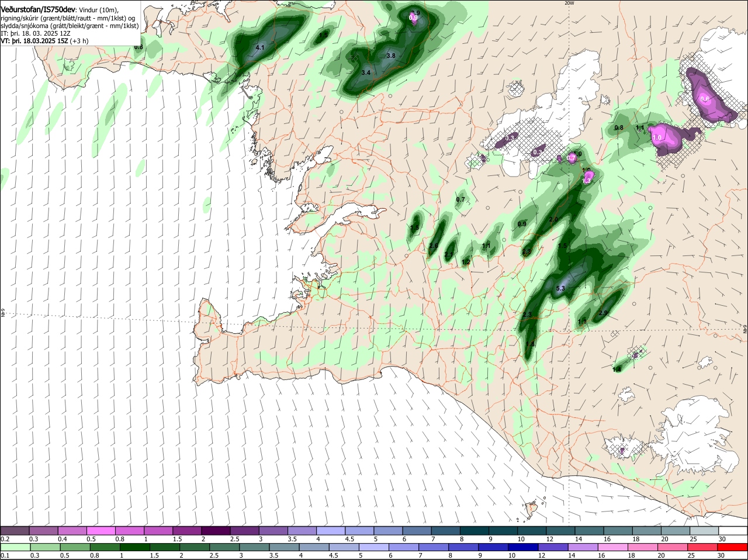Pick the light grey 25–30 snow legend swatch
The width and height of the screenshot is (748, 560).
[x=704, y=531]
